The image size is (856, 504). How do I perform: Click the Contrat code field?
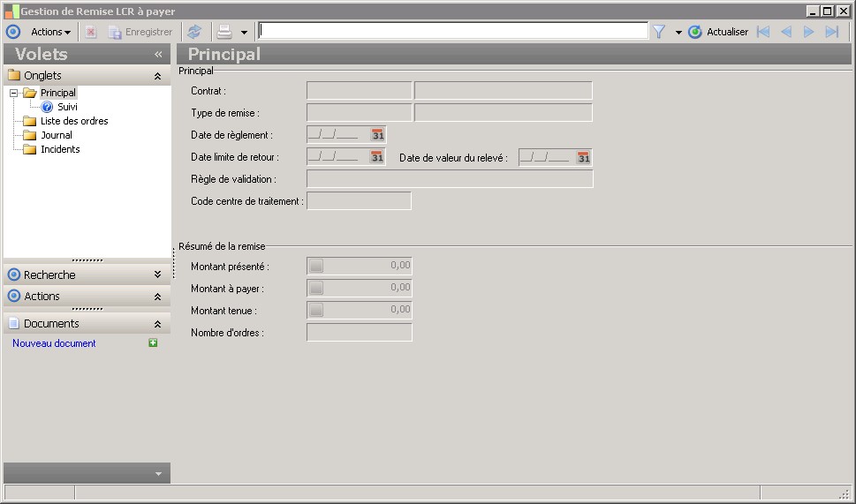pyautogui.click(x=360, y=91)
